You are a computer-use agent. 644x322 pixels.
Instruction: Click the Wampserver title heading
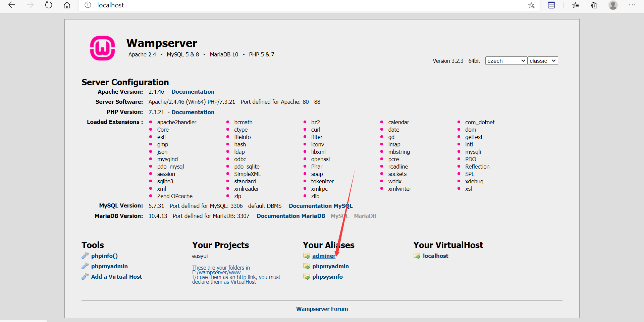click(162, 43)
